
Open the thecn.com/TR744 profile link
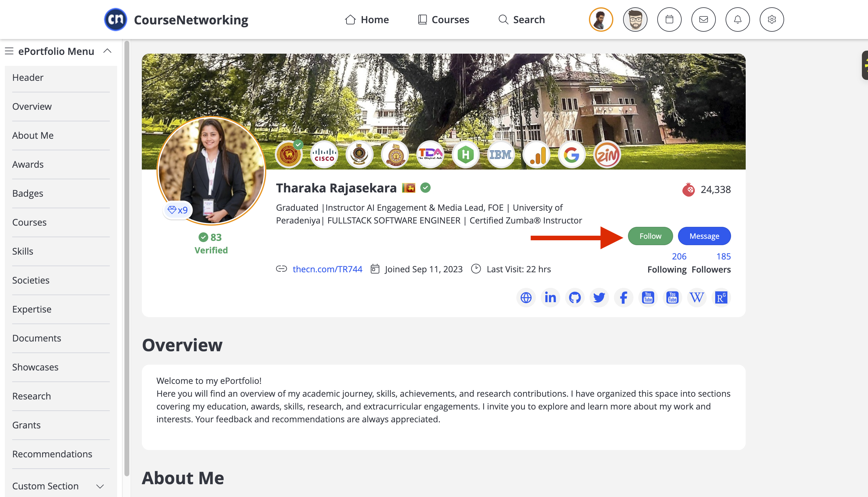[x=327, y=269]
